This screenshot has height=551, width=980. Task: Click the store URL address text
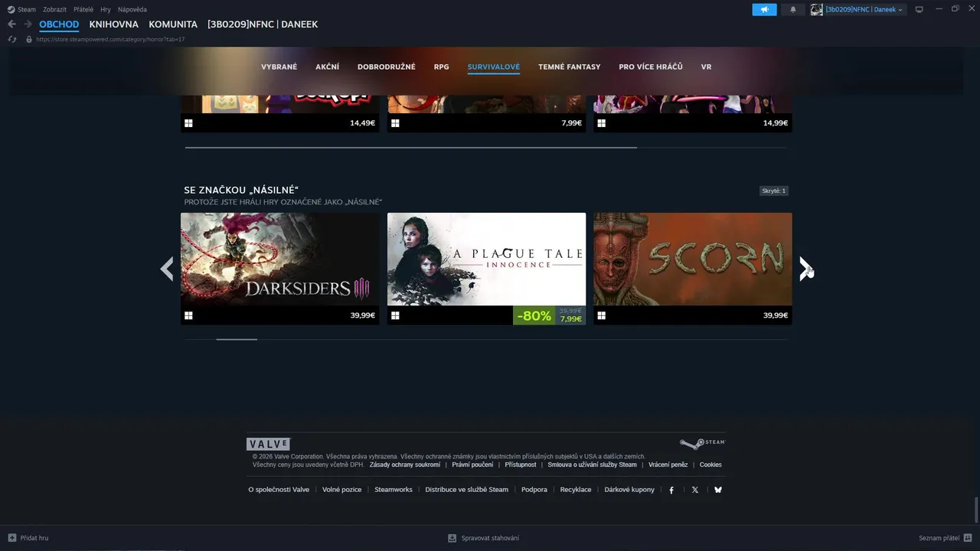pos(110,39)
